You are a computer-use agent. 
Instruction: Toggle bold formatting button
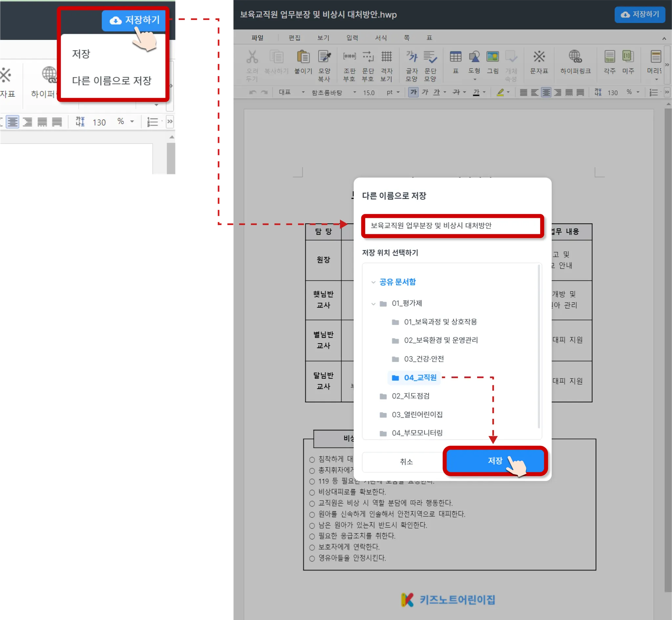(413, 92)
